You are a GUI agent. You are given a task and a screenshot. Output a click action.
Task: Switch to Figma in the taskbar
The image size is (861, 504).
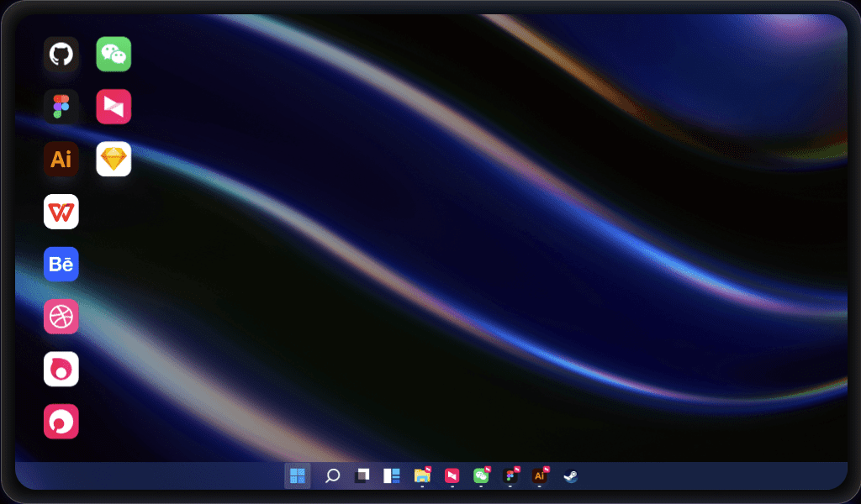pos(510,476)
